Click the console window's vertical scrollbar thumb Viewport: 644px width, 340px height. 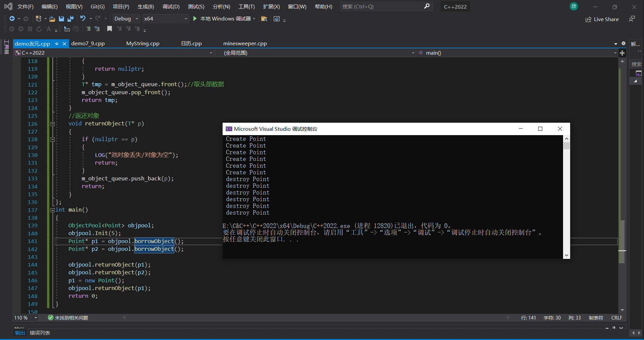[x=567, y=146]
